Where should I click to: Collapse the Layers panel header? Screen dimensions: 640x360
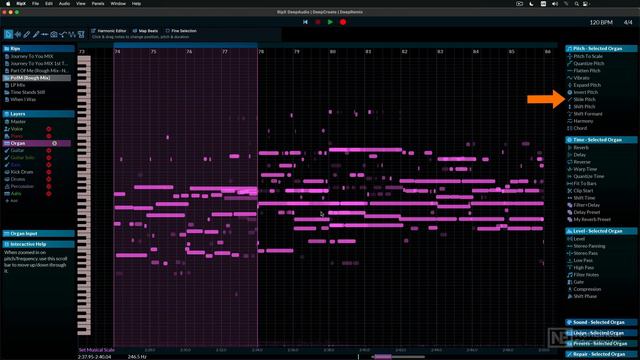tap(38, 114)
